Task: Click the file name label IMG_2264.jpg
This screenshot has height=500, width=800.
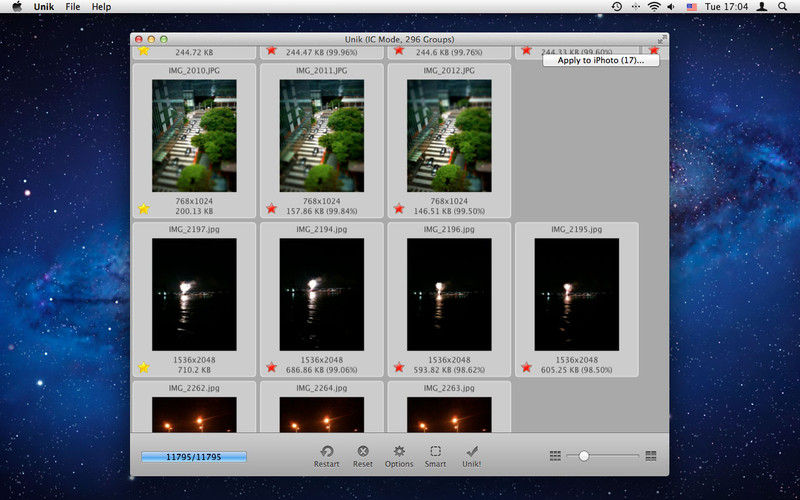Action: click(x=321, y=388)
